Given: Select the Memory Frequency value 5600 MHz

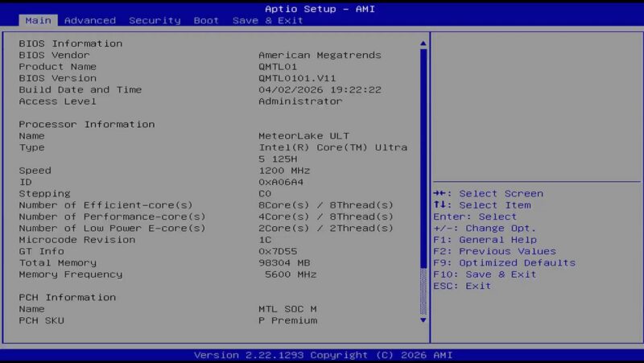Looking at the screenshot, I should click(x=291, y=274).
